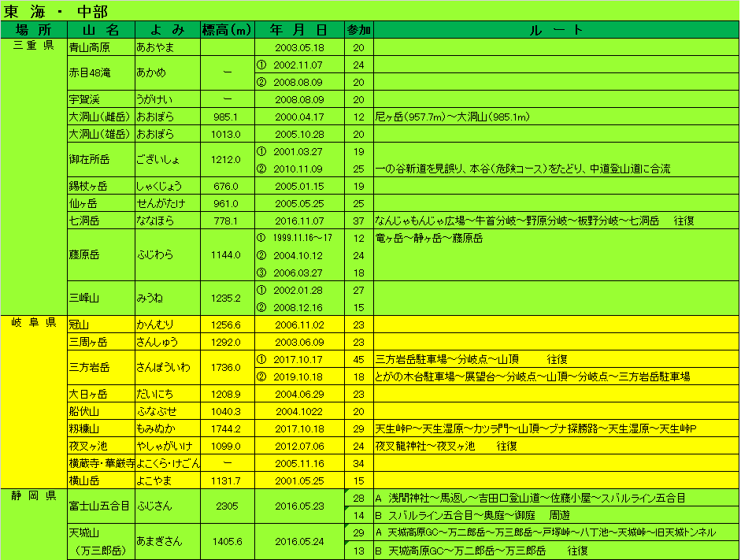741x560 pixels.
Task: Click the 天城山(万三郎岳) cell
Action: (101, 542)
